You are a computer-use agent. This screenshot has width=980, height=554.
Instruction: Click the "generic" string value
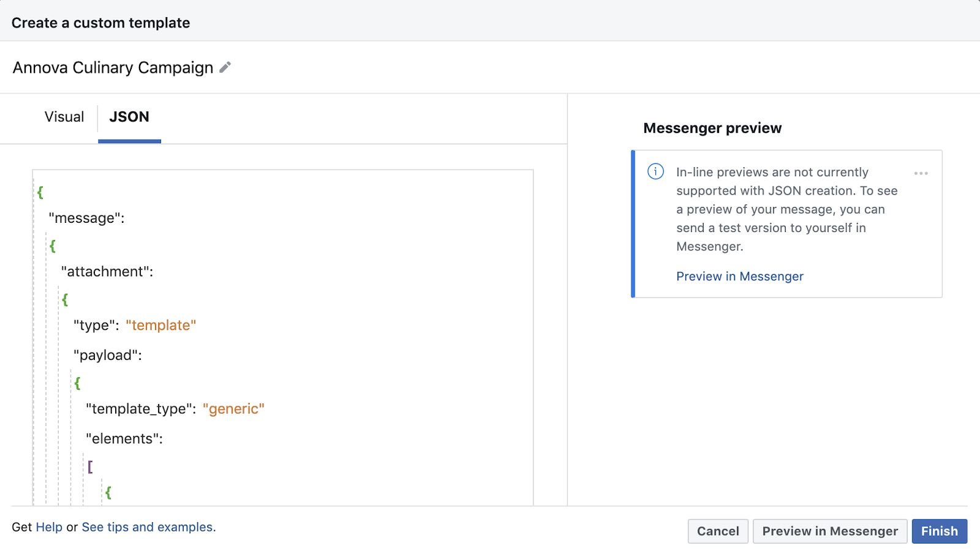233,409
